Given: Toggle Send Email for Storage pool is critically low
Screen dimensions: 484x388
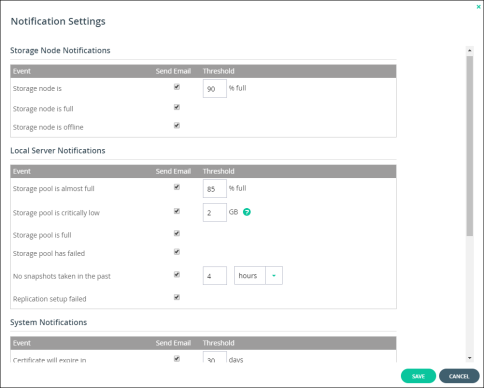Looking at the screenshot, I should pyautogui.click(x=177, y=211).
